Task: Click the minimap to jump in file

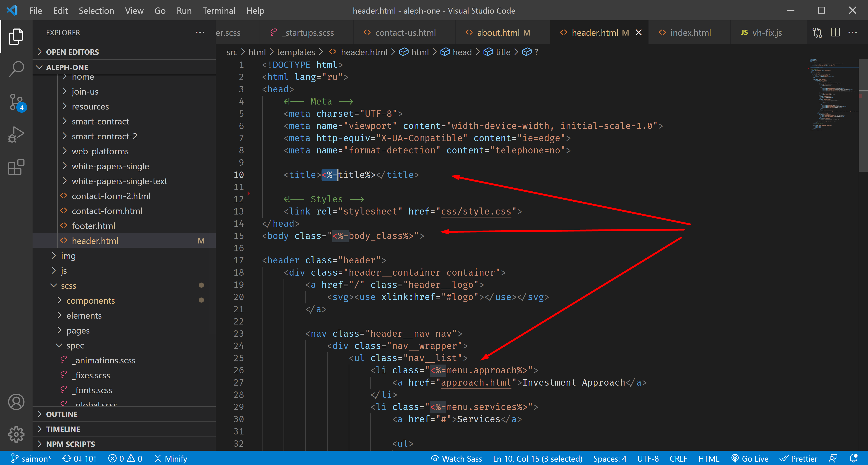Action: click(832, 94)
